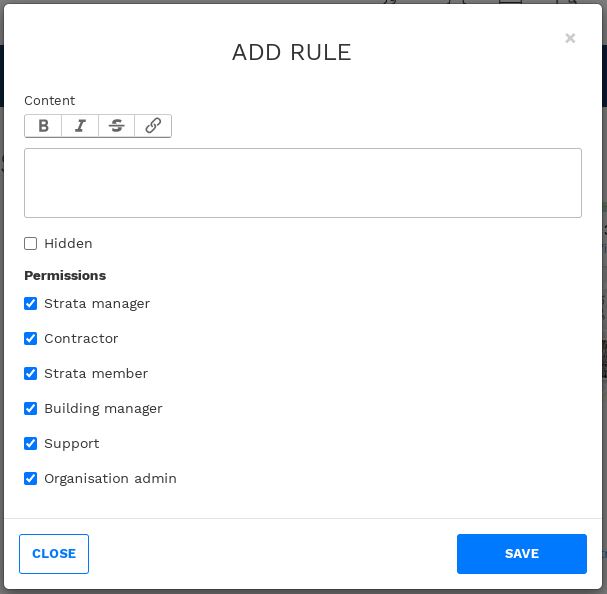Screen dimensions: 607x594
Task: Focus the Content text area
Action: click(x=303, y=183)
